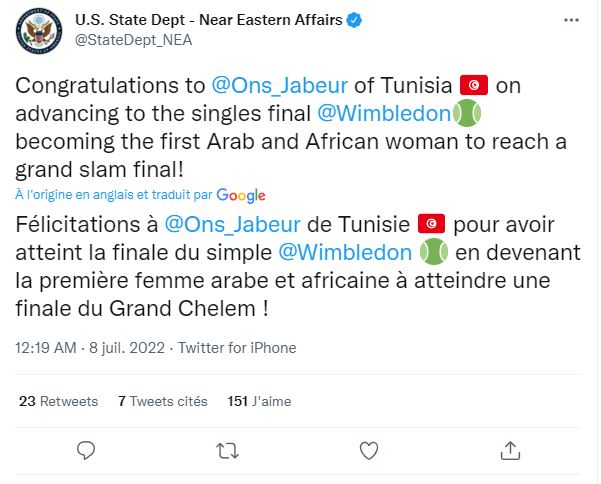The height and width of the screenshot is (484, 601).
Task: Like the tweet with heart icon
Action: coord(369,449)
